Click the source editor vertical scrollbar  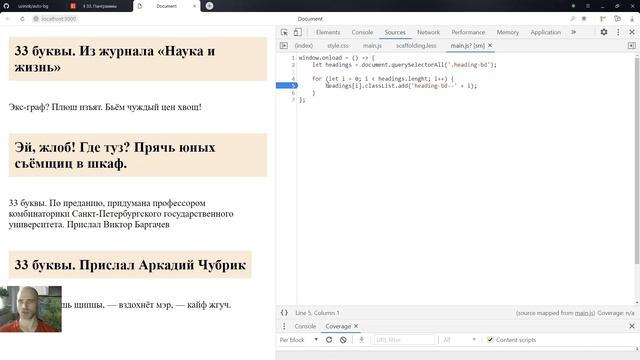(637, 160)
